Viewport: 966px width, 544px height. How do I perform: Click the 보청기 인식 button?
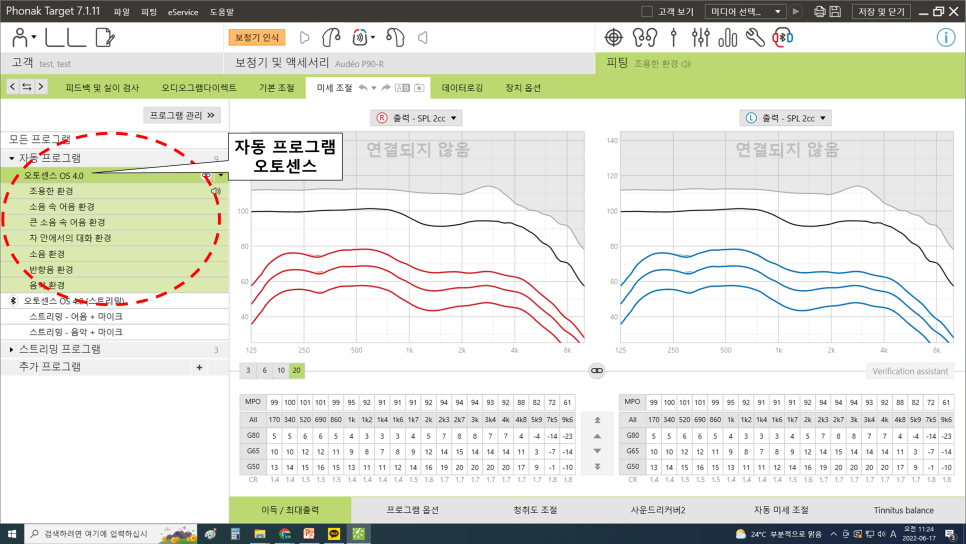click(257, 38)
